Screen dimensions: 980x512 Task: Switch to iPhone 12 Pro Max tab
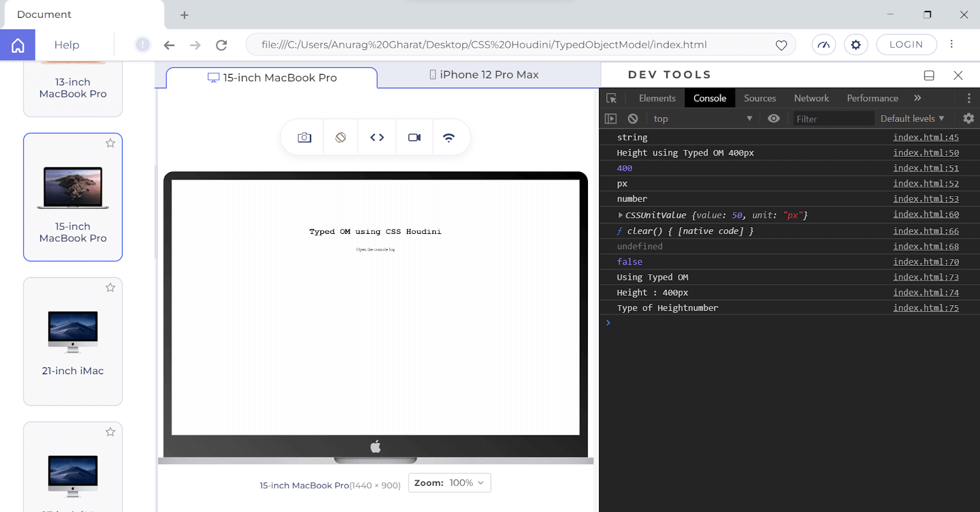(484, 75)
